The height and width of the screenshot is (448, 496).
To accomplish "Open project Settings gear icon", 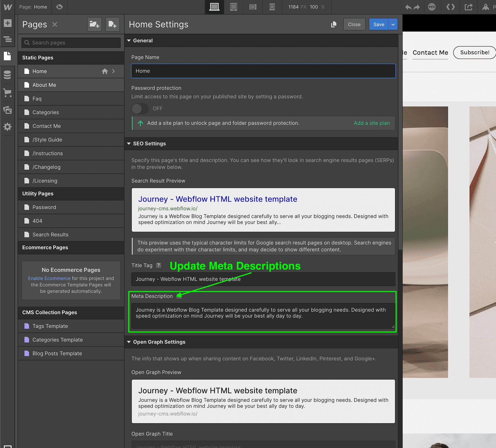I will pyautogui.click(x=8, y=127).
